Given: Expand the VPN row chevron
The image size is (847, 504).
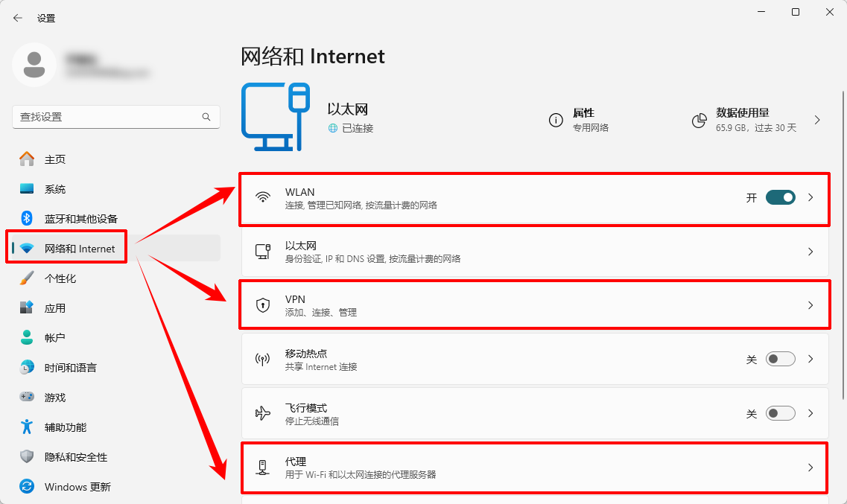Looking at the screenshot, I should 810,305.
